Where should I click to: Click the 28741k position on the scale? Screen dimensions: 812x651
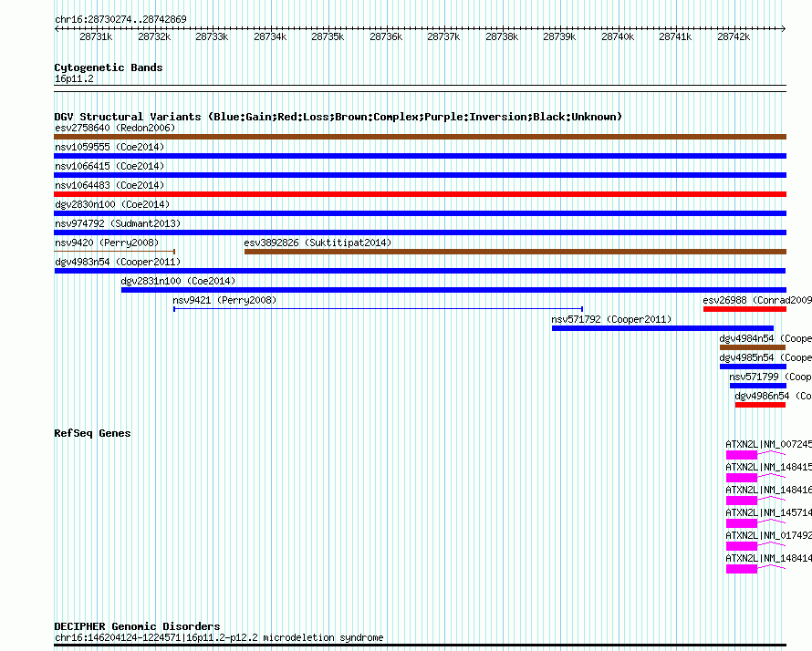[x=676, y=36]
